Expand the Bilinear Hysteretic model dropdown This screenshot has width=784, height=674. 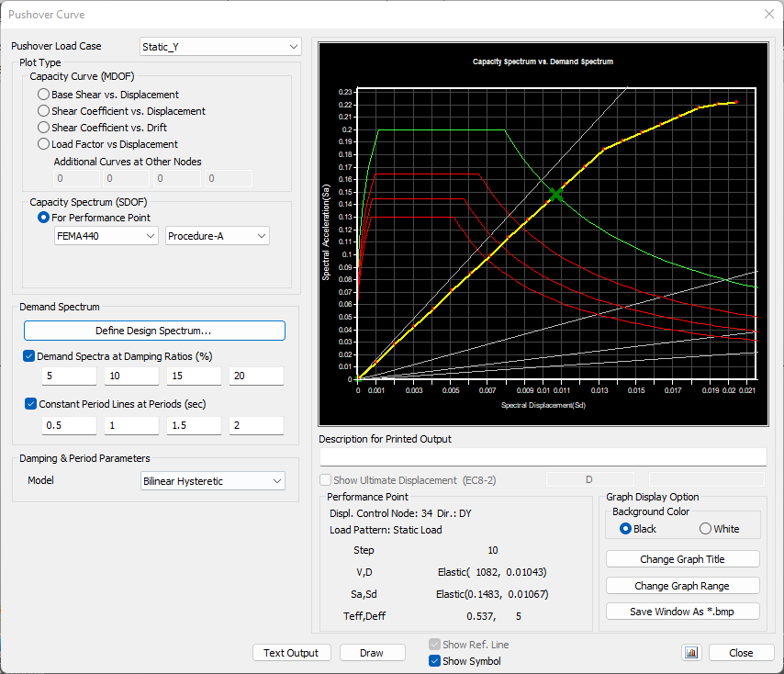tap(213, 481)
